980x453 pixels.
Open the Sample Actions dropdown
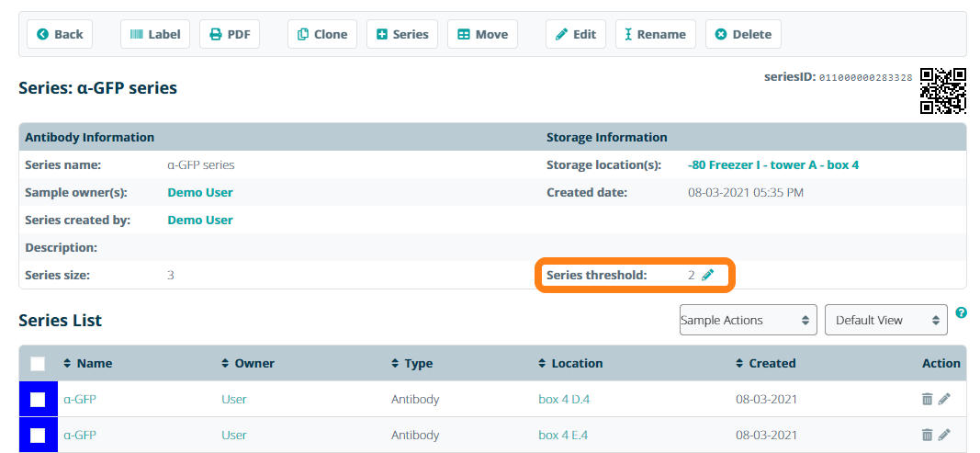pyautogui.click(x=747, y=320)
